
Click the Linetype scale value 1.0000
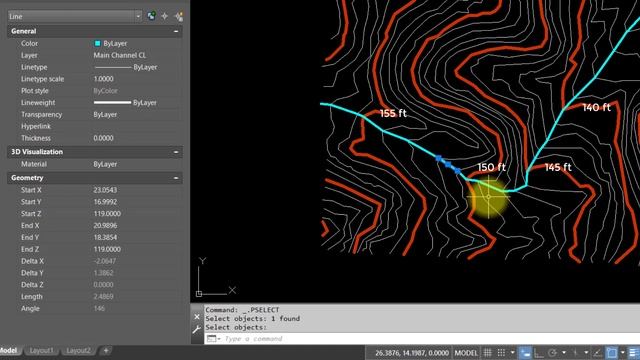tap(103, 79)
